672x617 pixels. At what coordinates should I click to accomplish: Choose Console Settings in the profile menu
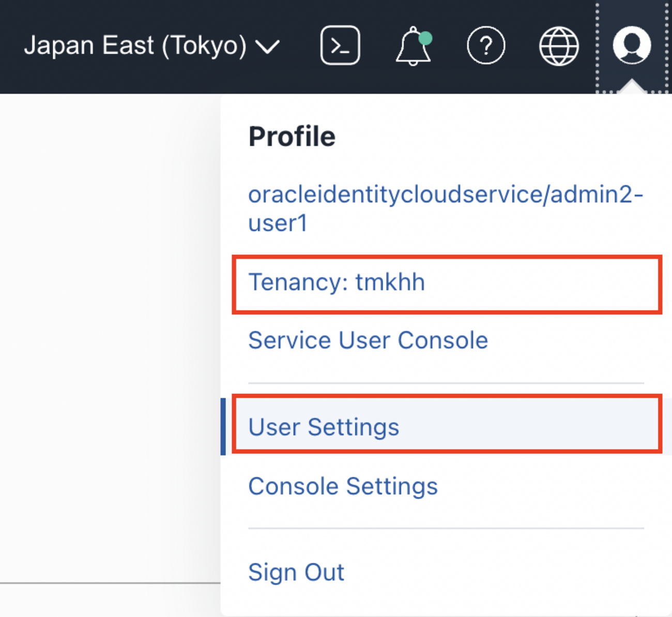coord(343,486)
